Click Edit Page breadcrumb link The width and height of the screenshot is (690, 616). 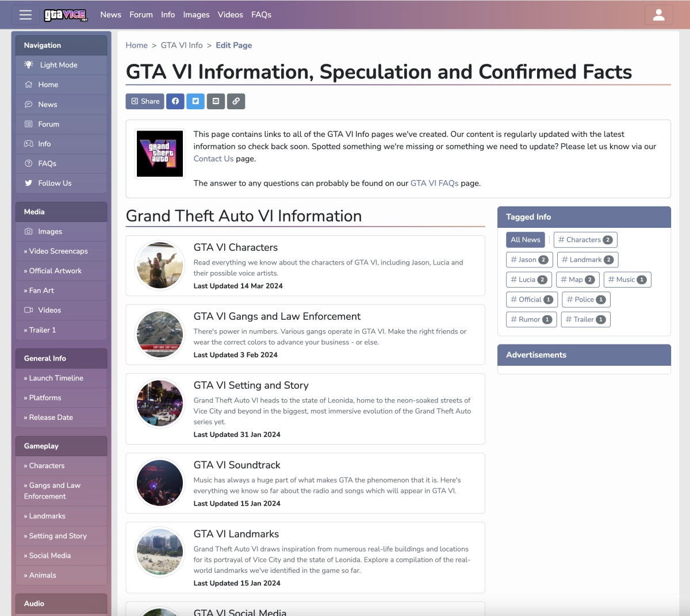point(234,45)
